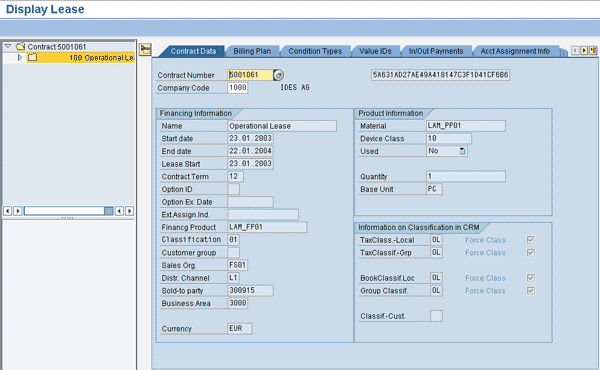Open the search help button beside Contract Number
The width and height of the screenshot is (600, 370).
pos(279,75)
